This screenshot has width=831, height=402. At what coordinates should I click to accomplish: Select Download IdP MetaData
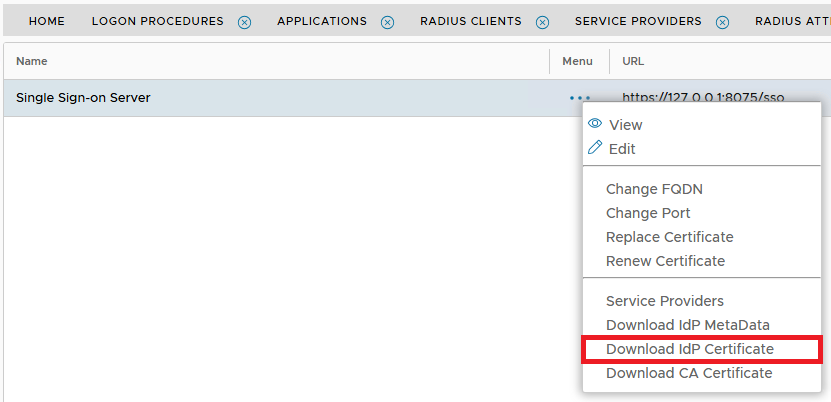point(688,325)
